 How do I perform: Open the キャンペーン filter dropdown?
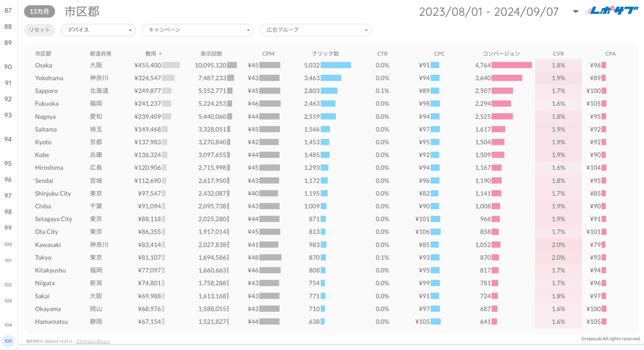point(197,30)
